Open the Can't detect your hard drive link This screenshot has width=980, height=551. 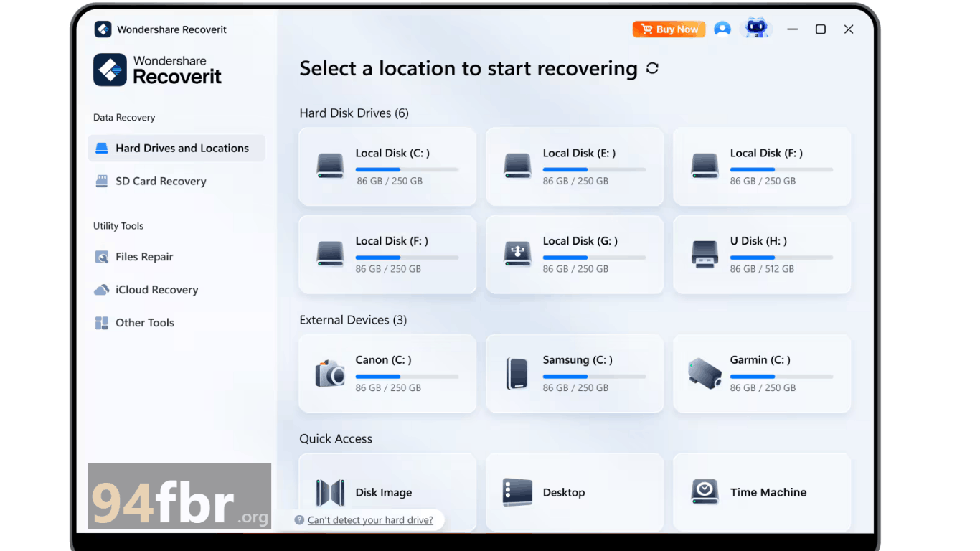[x=370, y=520]
